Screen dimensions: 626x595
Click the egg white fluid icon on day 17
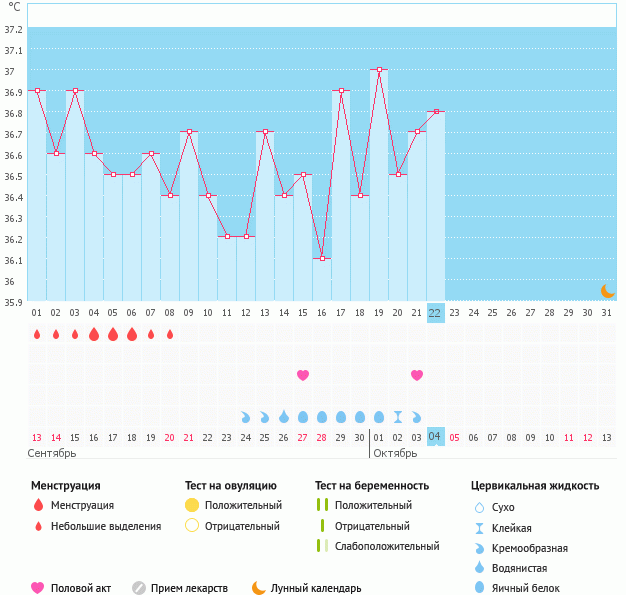click(341, 416)
